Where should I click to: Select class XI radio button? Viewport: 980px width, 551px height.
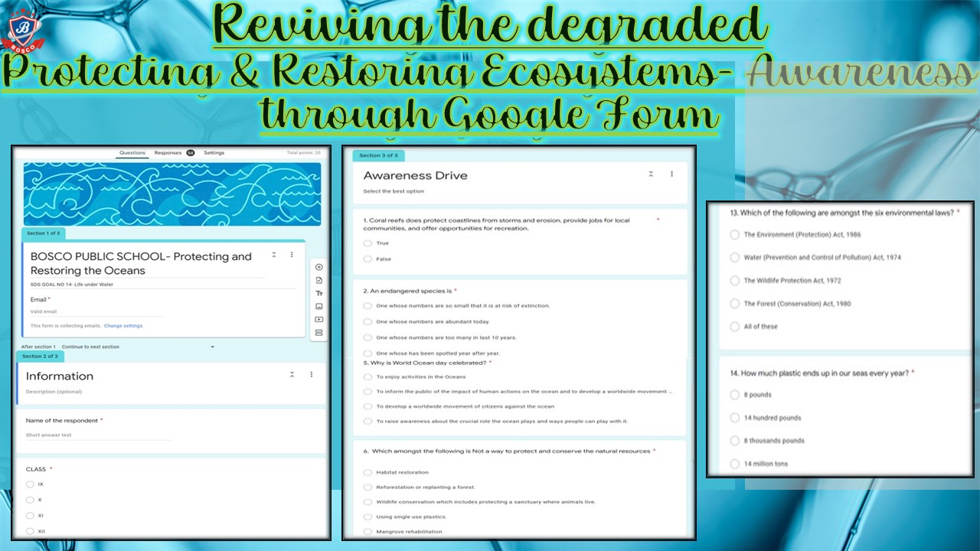(30, 515)
